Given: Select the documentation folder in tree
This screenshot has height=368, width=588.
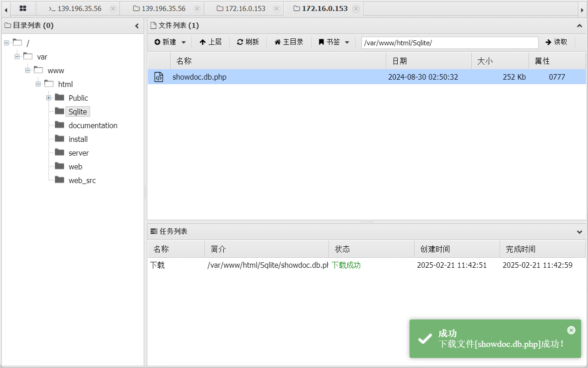Looking at the screenshot, I should pos(93,125).
